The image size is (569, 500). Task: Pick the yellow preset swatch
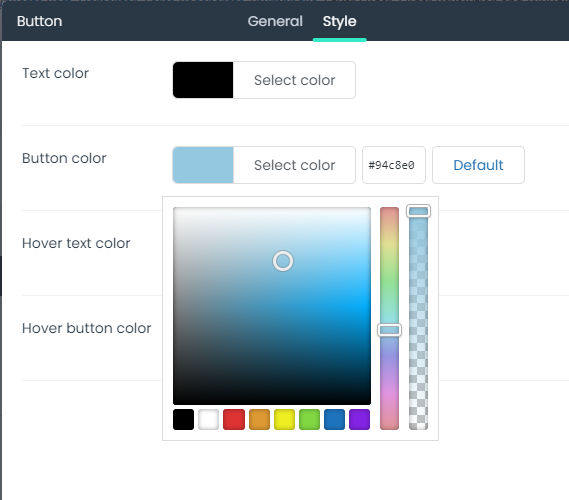click(x=284, y=419)
